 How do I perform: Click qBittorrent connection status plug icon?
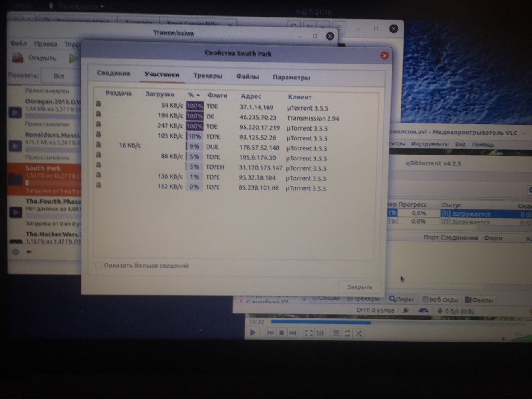click(x=406, y=310)
